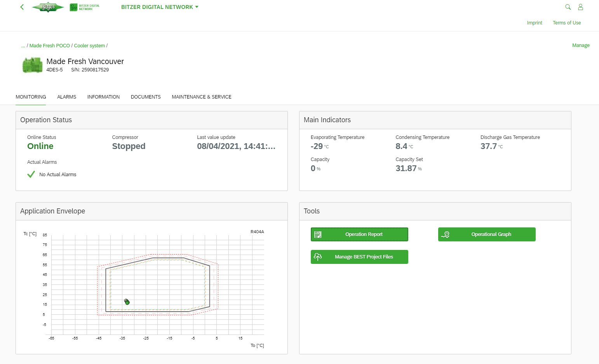The width and height of the screenshot is (599, 364).
Task: Select the MONITORING tab
Action: point(31,97)
